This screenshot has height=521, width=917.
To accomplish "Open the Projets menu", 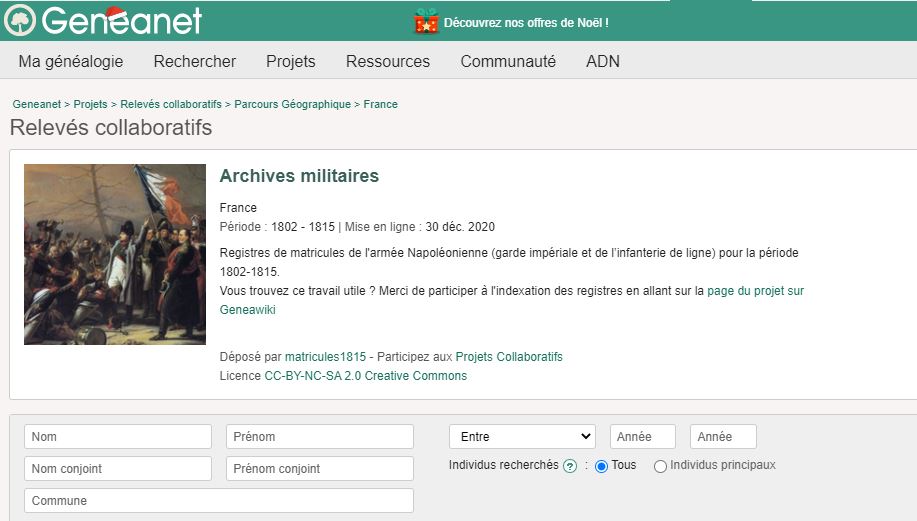I will (291, 61).
